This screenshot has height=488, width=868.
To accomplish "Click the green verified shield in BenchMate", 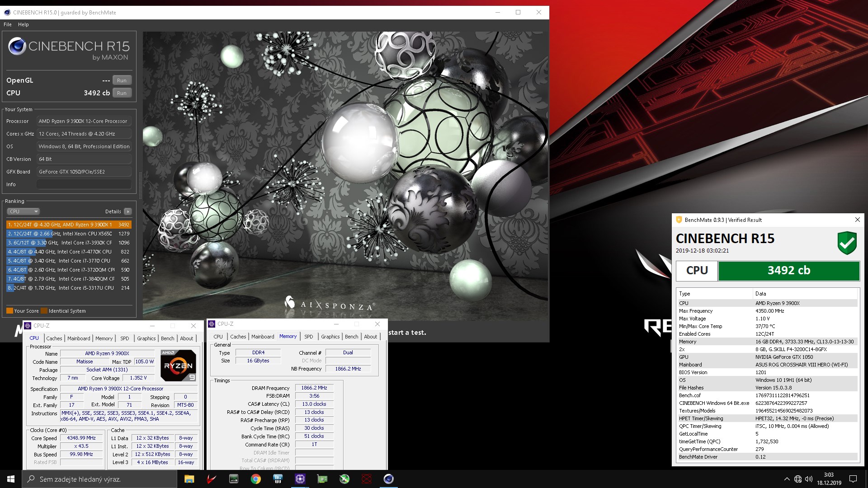I will click(x=847, y=243).
